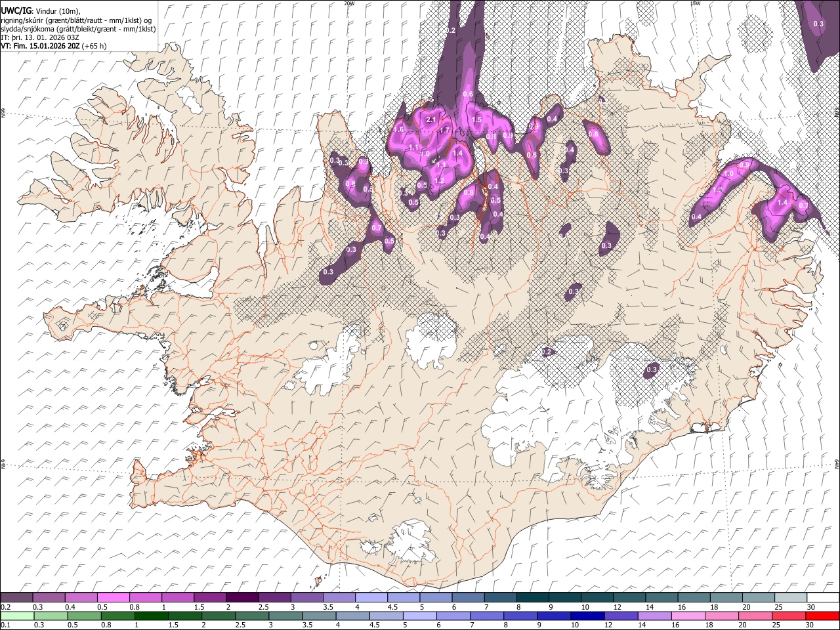Pick the darkest purple 2 swatch in upper legend
840x630 pixels.
(242, 597)
